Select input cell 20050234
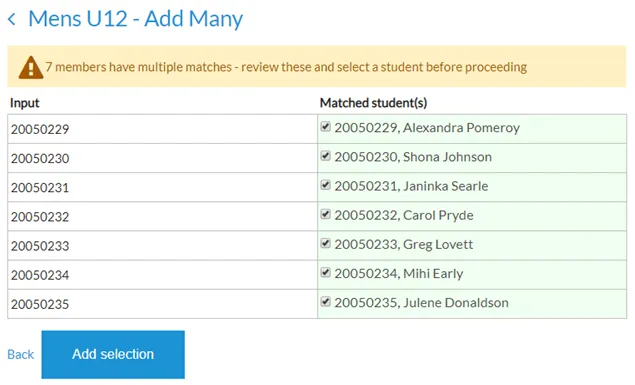635x385 pixels. coord(162,275)
